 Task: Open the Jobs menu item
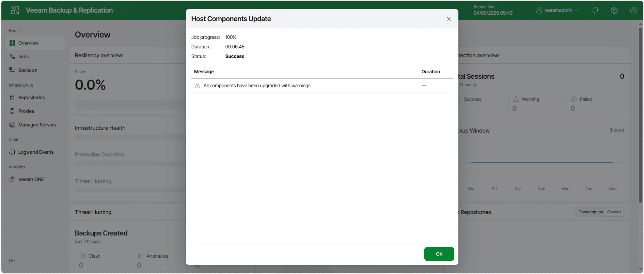(23, 57)
